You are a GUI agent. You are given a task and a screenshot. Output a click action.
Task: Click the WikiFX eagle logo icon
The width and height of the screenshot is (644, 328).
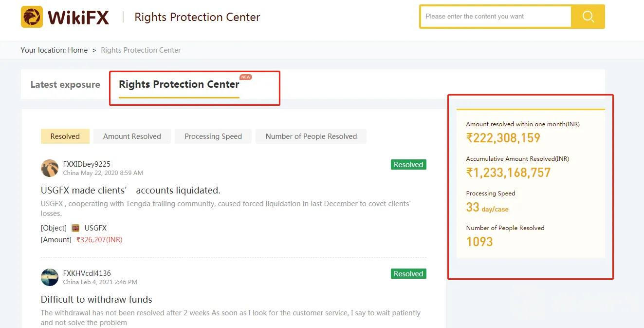pos(32,17)
